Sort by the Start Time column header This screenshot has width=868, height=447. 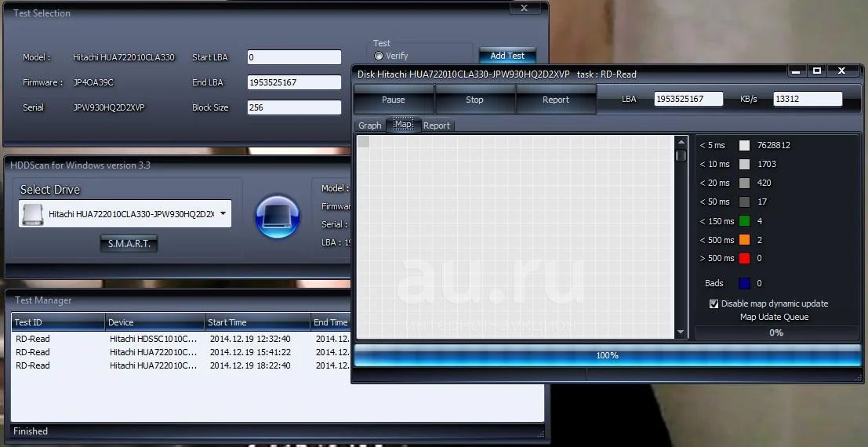click(257, 322)
